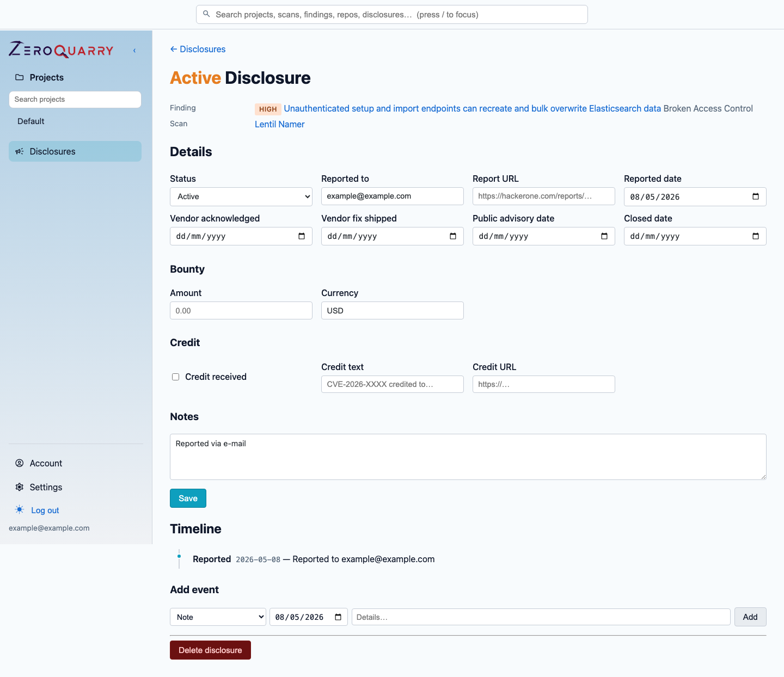Click the Reported to email field
This screenshot has height=677, width=784.
(393, 196)
